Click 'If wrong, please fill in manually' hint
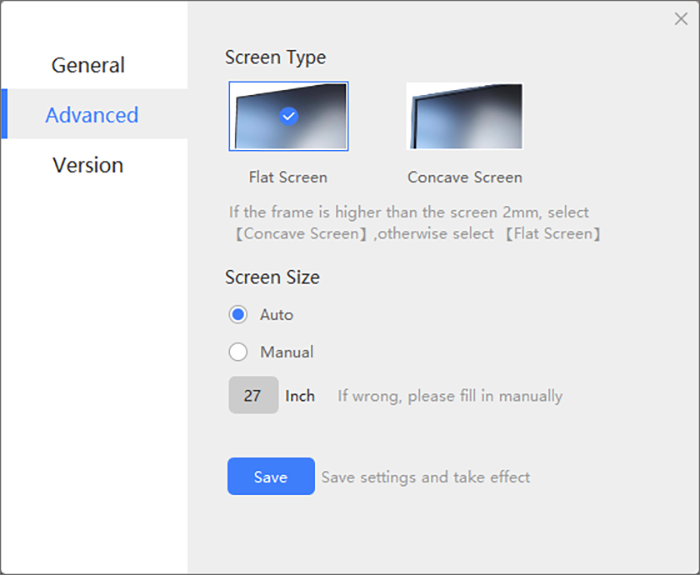 tap(450, 396)
